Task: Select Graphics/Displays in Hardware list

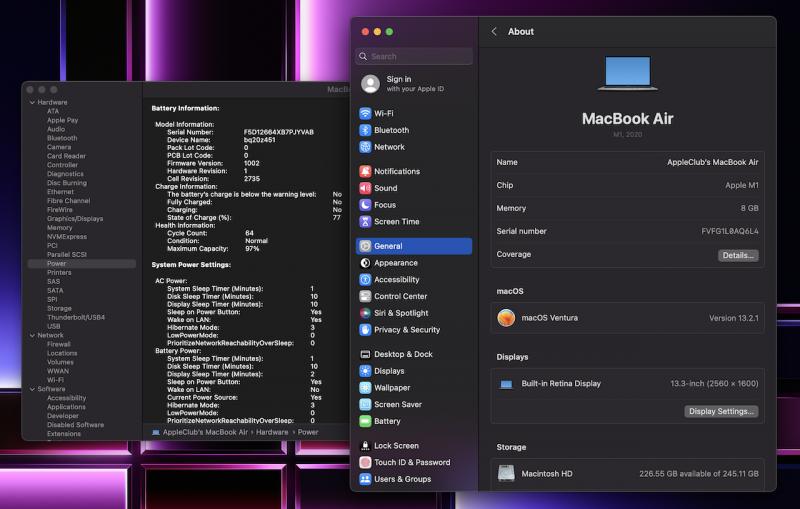Action: [75, 219]
